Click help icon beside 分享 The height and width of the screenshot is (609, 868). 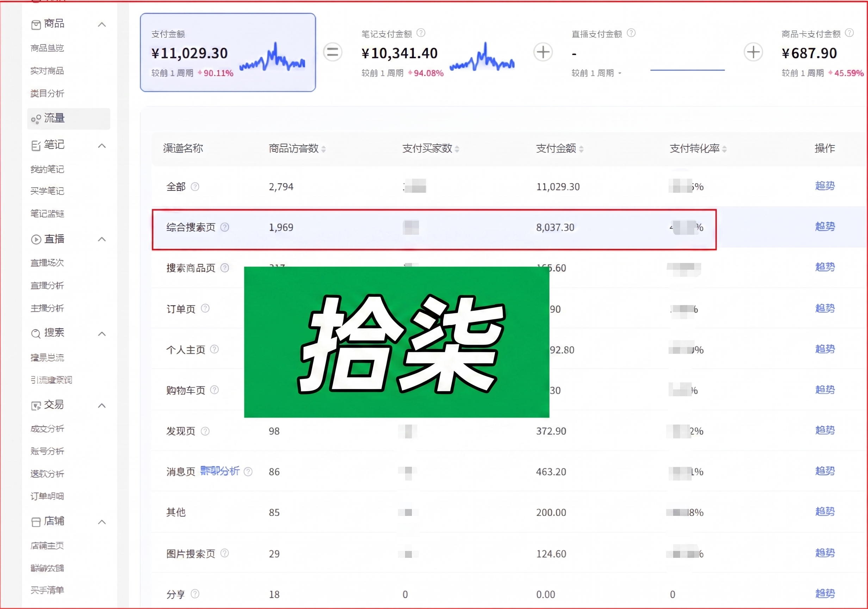coord(195,593)
